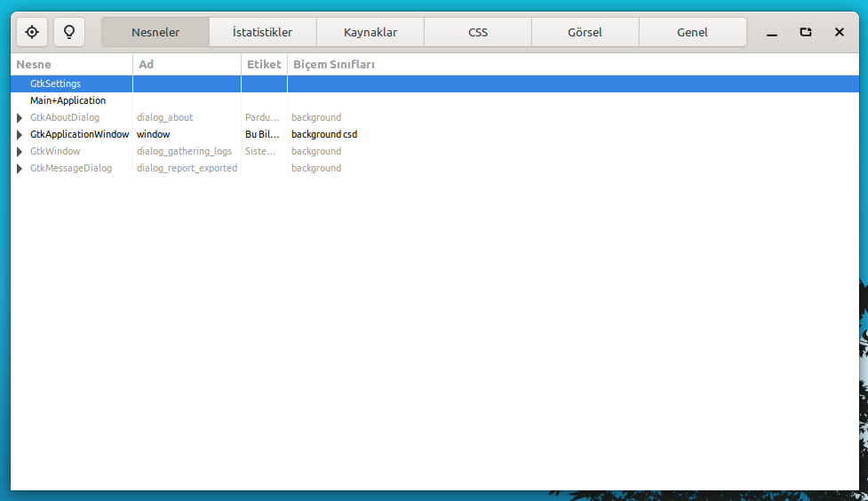Open the Görsel tab
The width and height of the screenshot is (868, 501).
(585, 32)
